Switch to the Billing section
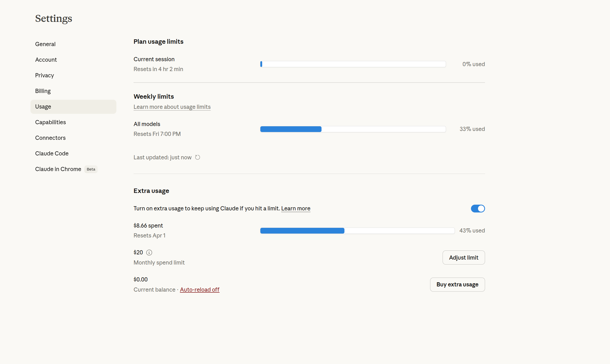This screenshot has height=364, width=610. pos(43,91)
